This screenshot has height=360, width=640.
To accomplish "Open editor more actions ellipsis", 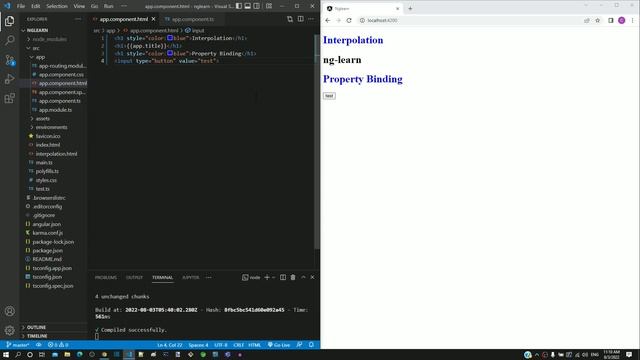I will (x=311, y=19).
